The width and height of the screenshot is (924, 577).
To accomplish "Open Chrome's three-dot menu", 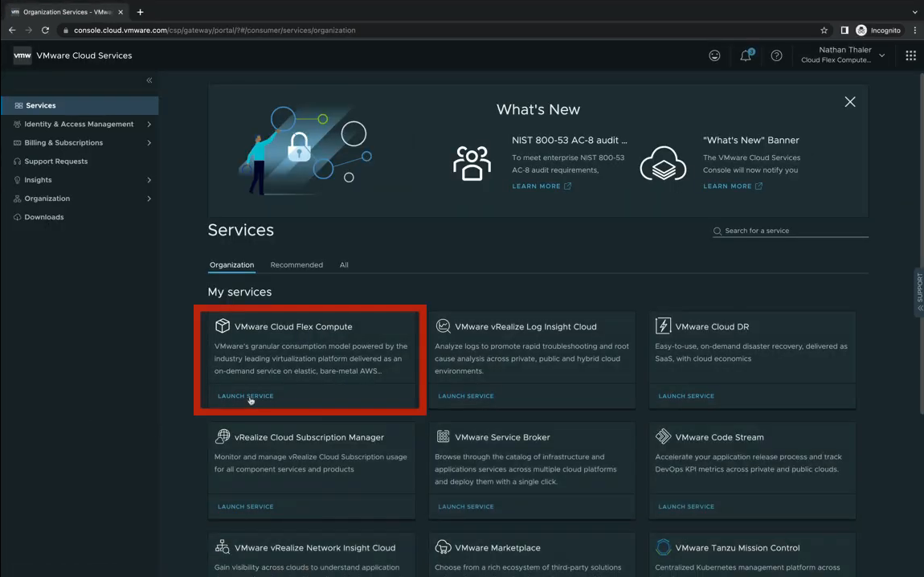I will [x=915, y=30].
